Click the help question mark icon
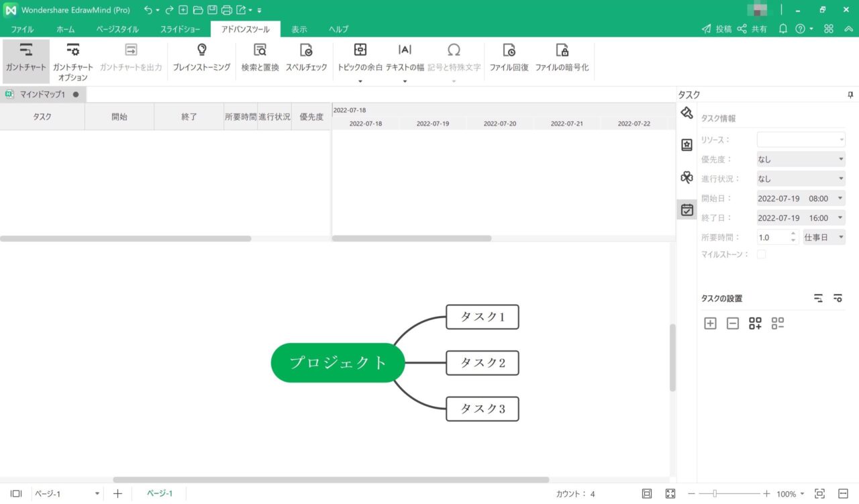The width and height of the screenshot is (859, 504). click(x=800, y=29)
